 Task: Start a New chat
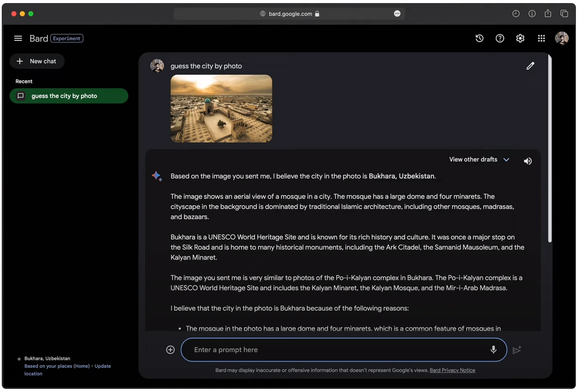coord(37,61)
